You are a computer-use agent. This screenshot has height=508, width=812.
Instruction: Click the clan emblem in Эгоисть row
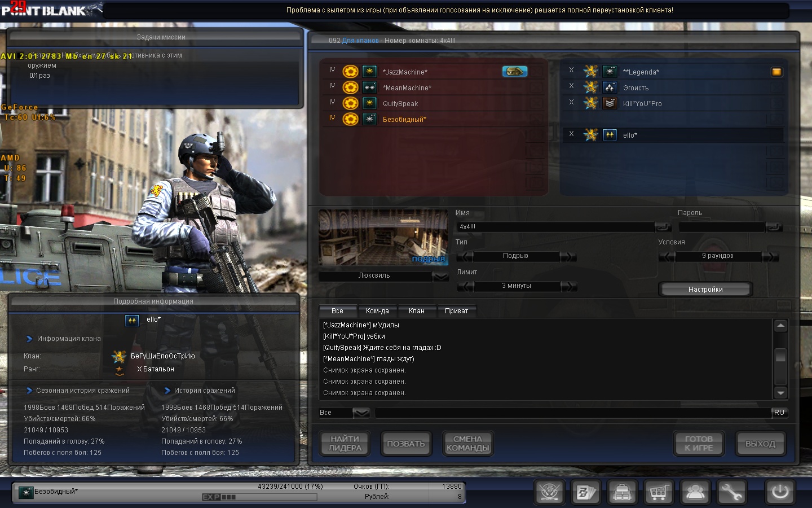click(590, 87)
